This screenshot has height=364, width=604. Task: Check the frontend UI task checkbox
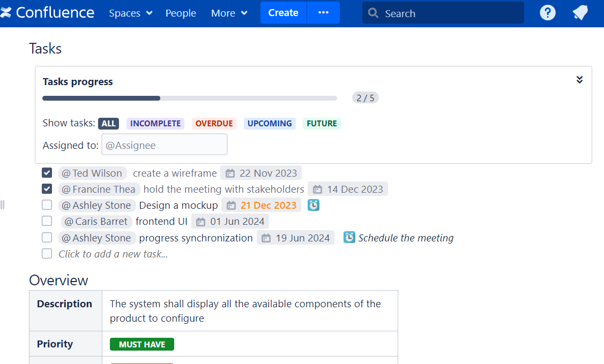[47, 221]
